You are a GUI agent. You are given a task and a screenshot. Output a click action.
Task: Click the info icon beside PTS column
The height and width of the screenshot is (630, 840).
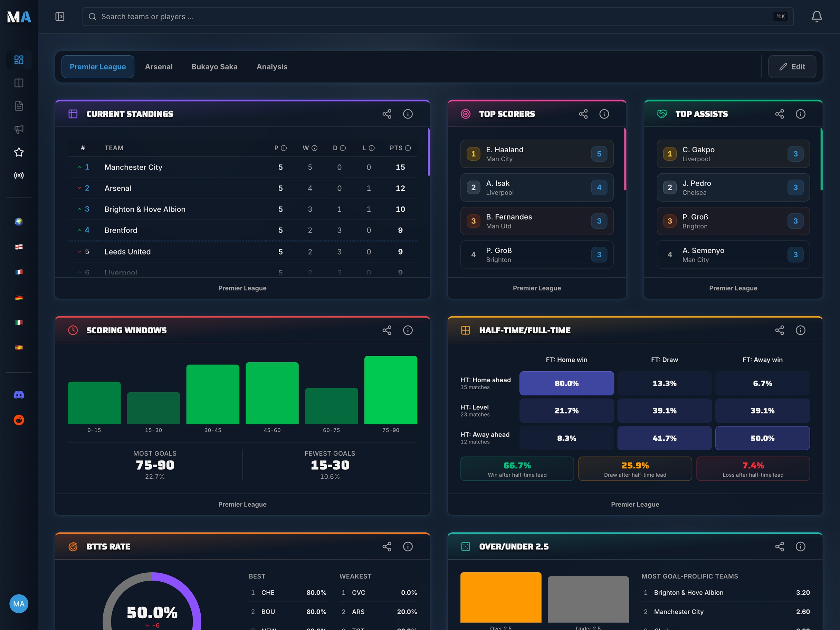pyautogui.click(x=408, y=148)
